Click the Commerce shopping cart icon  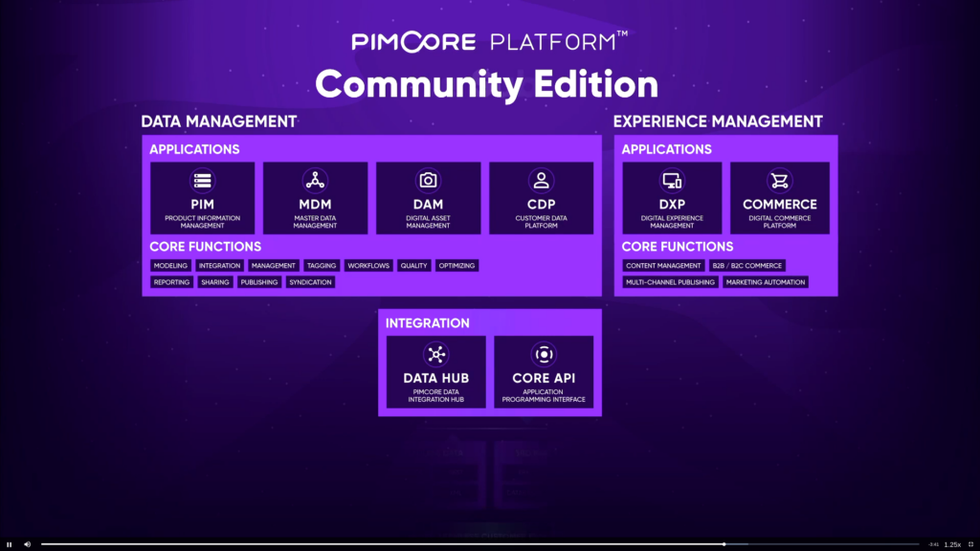(779, 181)
